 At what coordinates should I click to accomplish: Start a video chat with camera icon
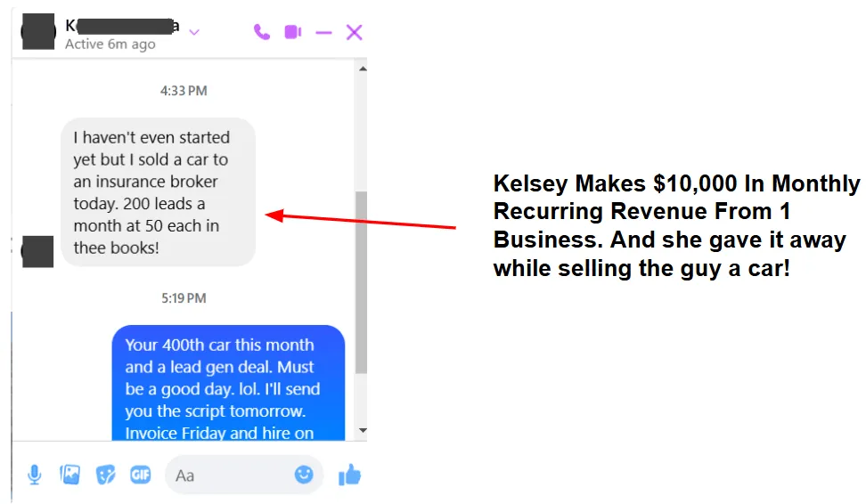point(293,33)
